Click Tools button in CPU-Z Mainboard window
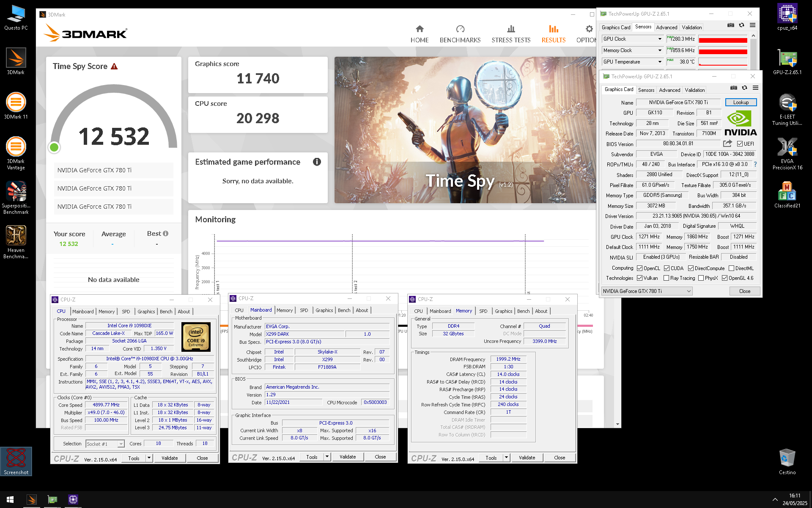Image resolution: width=812 pixels, height=508 pixels. [312, 457]
